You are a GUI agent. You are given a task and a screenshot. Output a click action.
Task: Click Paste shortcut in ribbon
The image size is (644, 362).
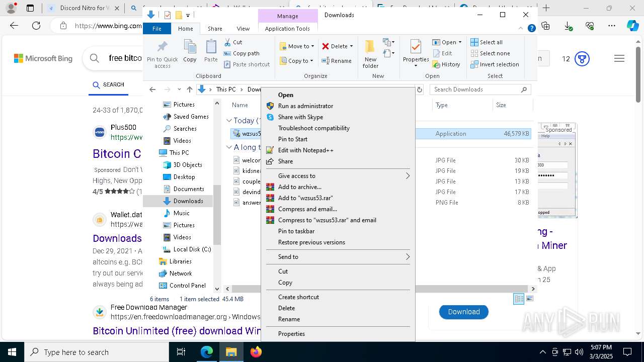tap(247, 64)
